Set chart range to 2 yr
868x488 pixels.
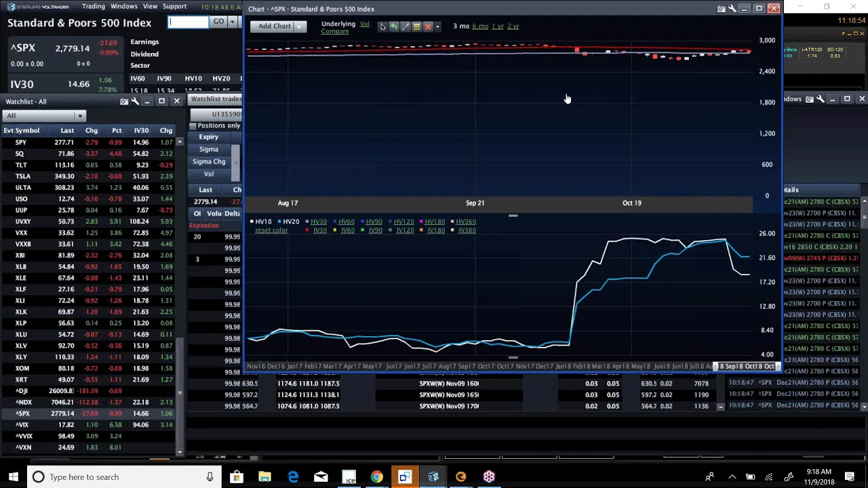tap(513, 26)
